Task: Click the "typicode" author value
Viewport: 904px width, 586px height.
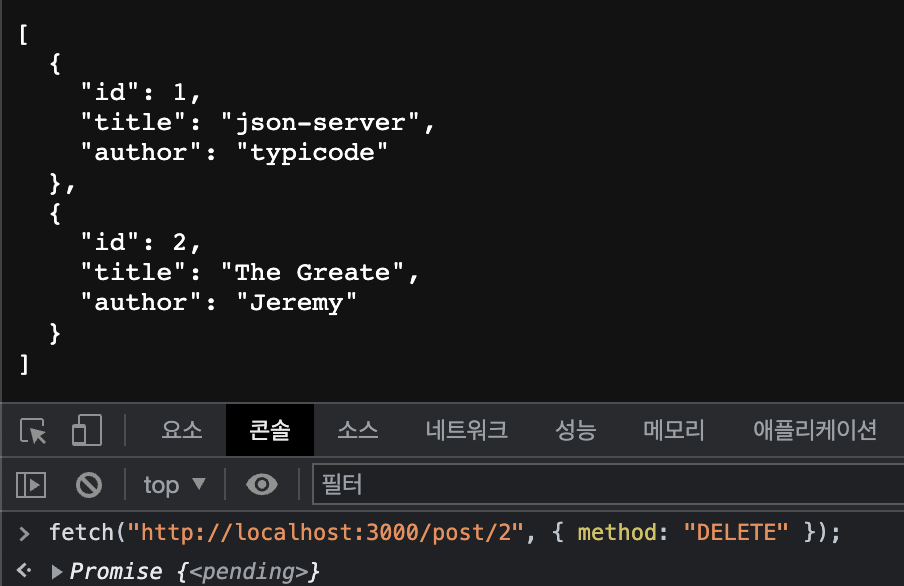Action: [312, 152]
